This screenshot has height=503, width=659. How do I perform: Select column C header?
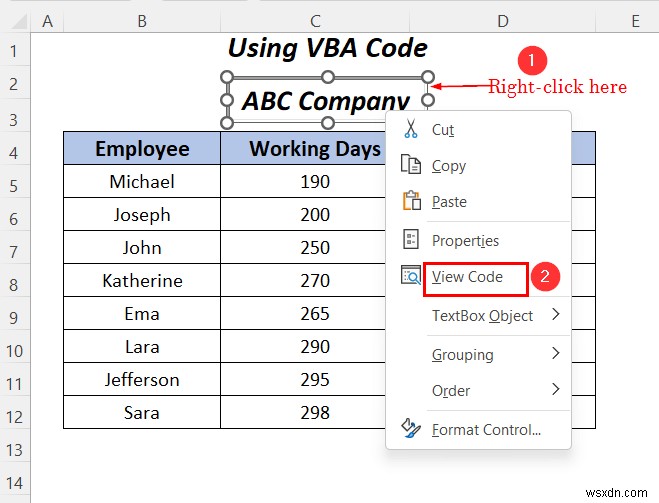[x=315, y=21]
